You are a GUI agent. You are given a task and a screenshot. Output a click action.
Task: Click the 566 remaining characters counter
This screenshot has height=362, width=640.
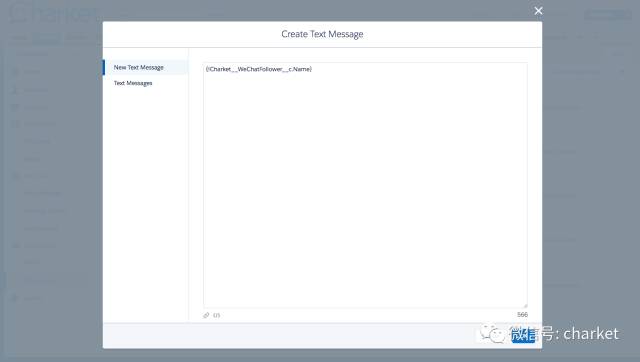tap(522, 315)
